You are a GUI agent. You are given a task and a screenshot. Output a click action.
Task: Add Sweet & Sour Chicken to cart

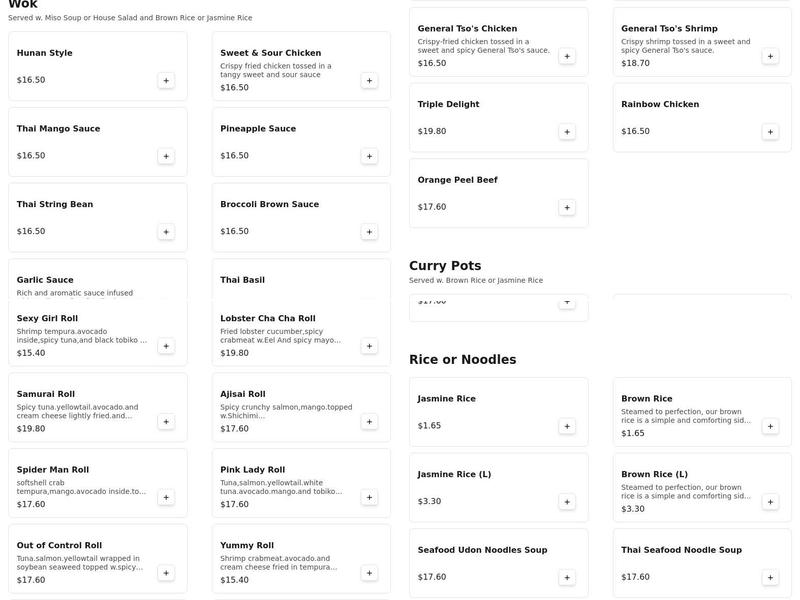click(370, 80)
